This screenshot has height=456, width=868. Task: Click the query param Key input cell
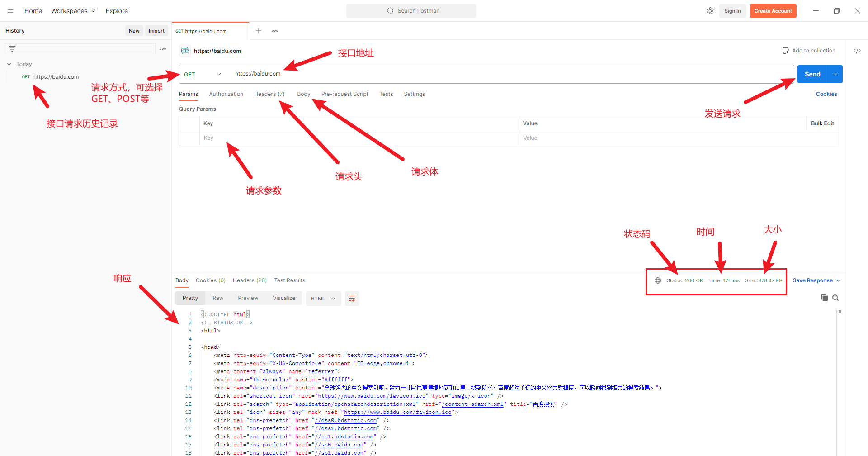359,138
